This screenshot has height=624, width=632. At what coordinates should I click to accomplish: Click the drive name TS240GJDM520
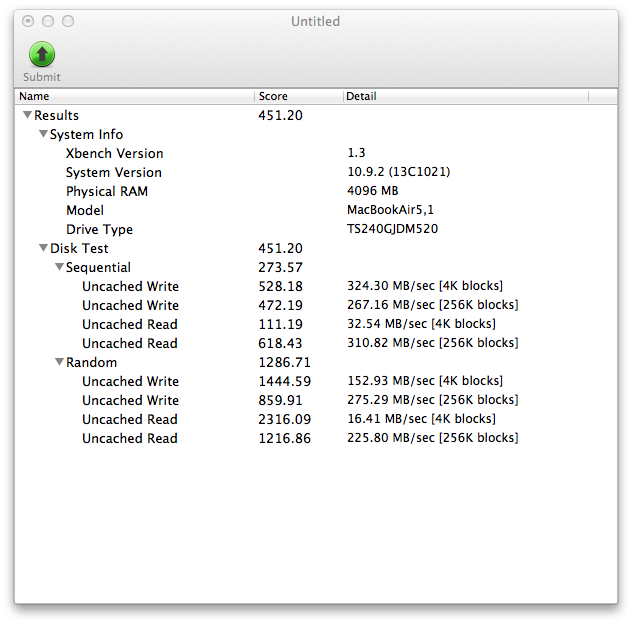(x=393, y=229)
